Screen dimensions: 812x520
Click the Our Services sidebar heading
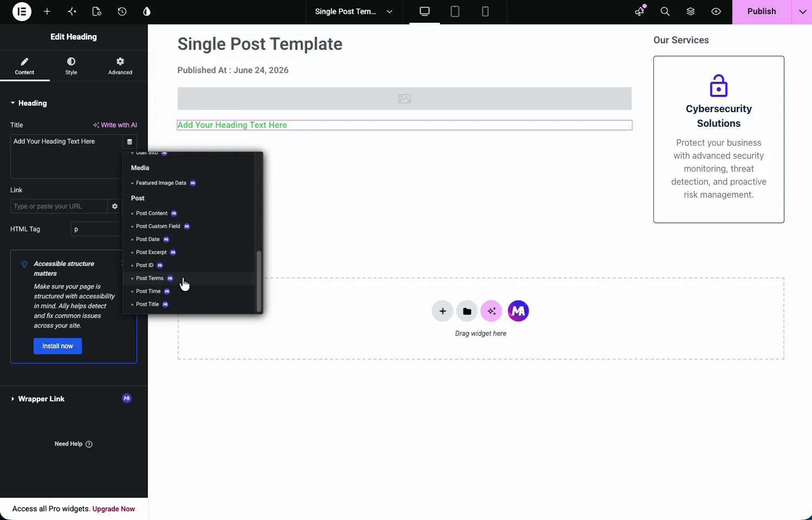coord(681,40)
